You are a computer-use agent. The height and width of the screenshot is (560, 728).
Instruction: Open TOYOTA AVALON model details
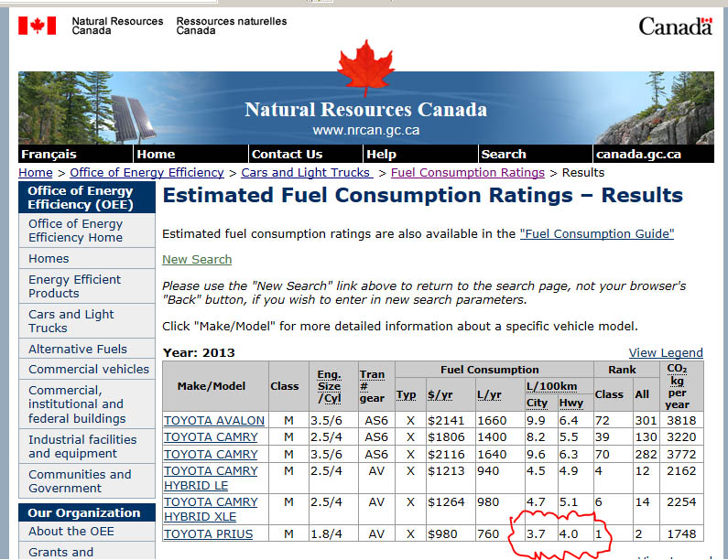point(214,421)
